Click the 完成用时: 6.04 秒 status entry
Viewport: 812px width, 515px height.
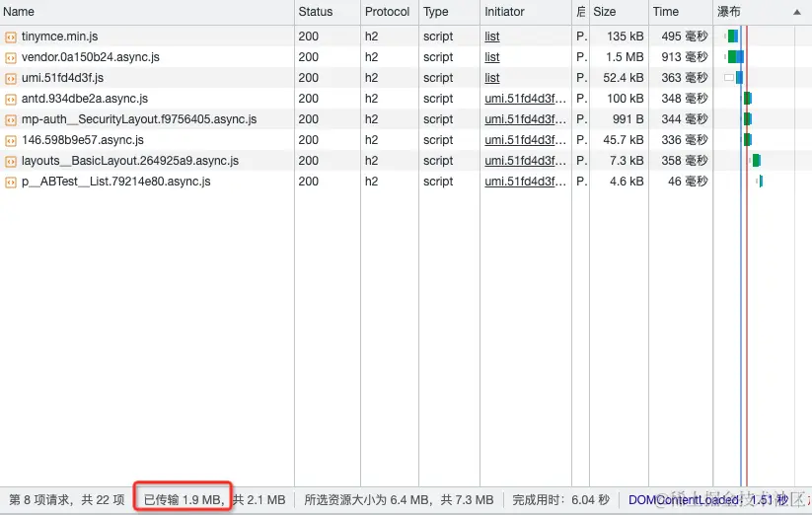(560, 500)
